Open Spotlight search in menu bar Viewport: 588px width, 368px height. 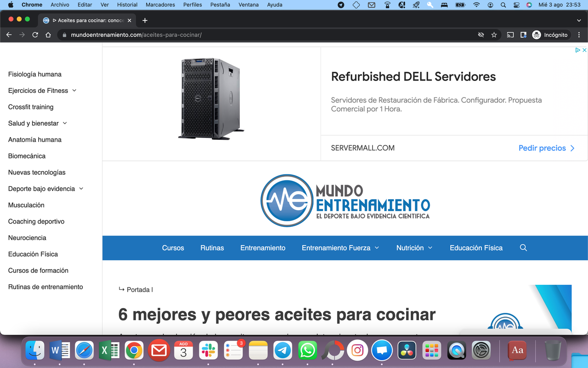point(503,5)
